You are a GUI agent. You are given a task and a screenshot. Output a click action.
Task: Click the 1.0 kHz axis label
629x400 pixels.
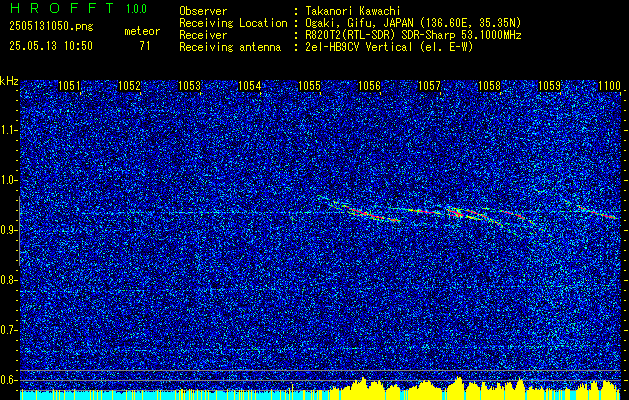(x=8, y=180)
